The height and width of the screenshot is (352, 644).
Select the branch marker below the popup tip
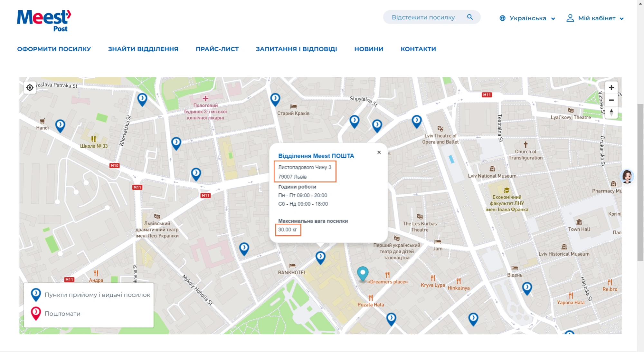[320, 258]
